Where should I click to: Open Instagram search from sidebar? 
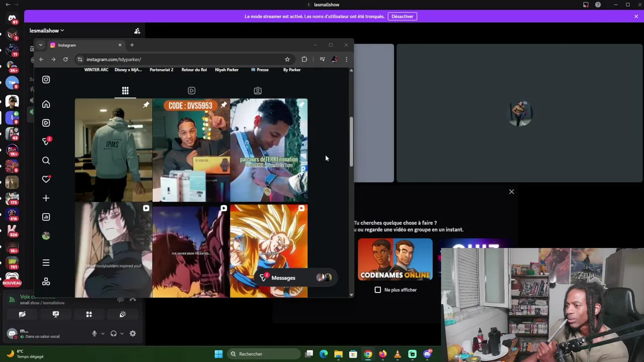[x=46, y=160]
